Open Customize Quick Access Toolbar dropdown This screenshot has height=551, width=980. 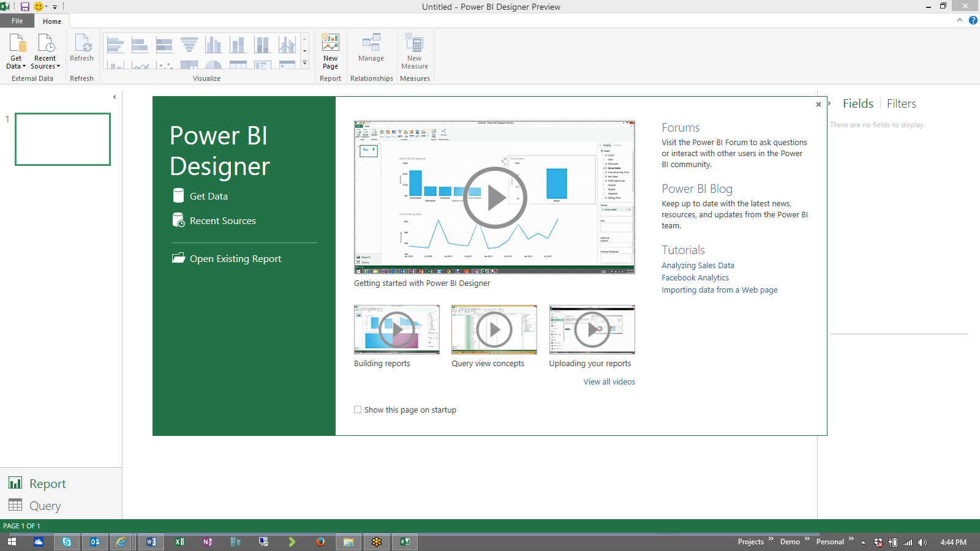55,7
